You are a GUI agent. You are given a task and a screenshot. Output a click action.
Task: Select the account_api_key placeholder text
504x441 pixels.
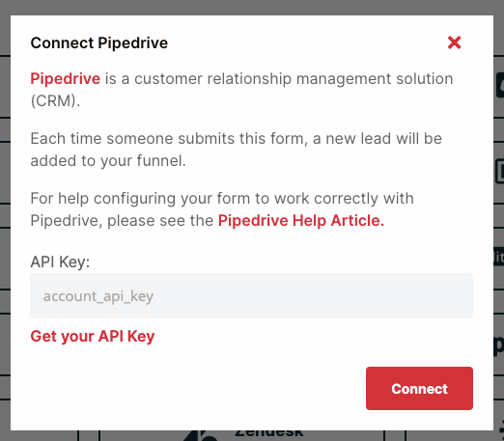pyautogui.click(x=98, y=296)
